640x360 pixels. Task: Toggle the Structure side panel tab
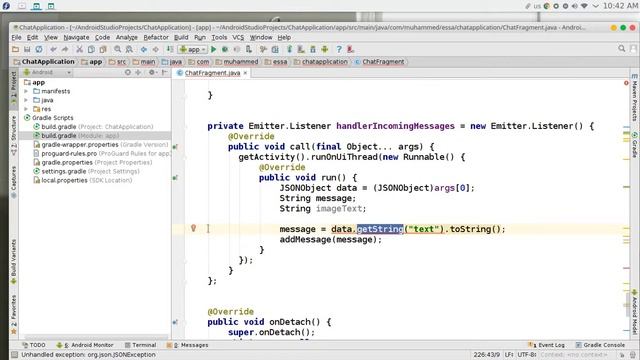pyautogui.click(x=13, y=136)
